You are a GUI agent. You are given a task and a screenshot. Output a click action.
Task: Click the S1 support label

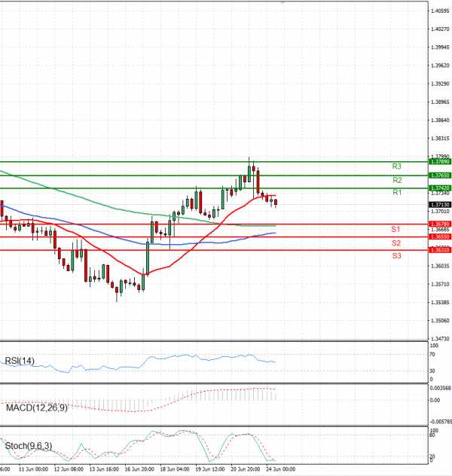coord(395,229)
